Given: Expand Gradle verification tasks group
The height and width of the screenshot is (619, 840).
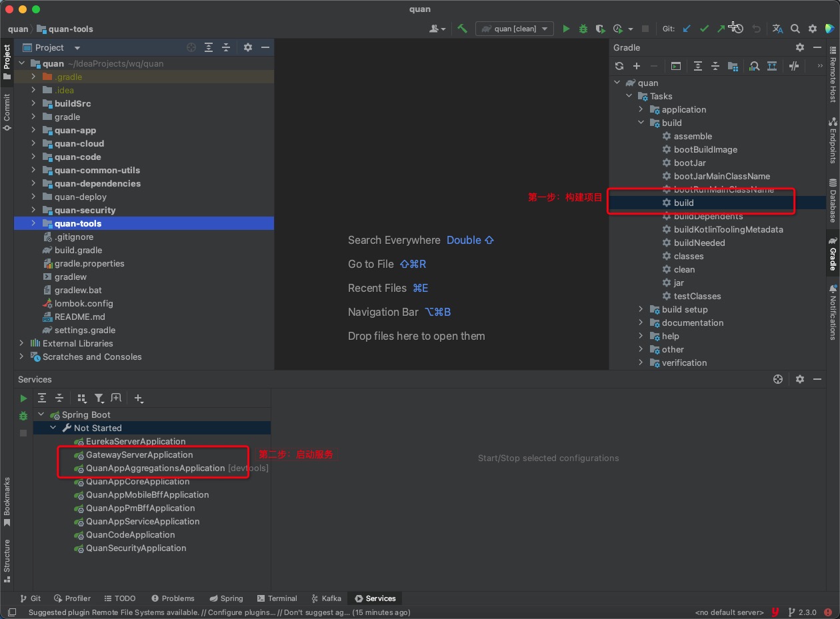Looking at the screenshot, I should pos(641,362).
